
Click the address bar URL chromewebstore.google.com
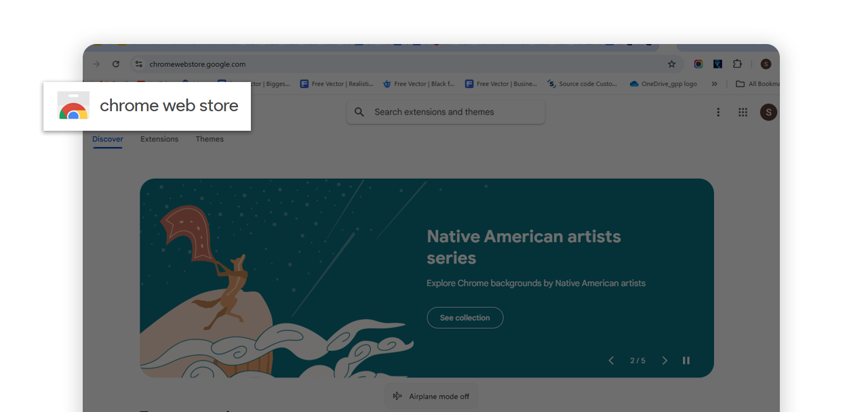click(x=198, y=64)
